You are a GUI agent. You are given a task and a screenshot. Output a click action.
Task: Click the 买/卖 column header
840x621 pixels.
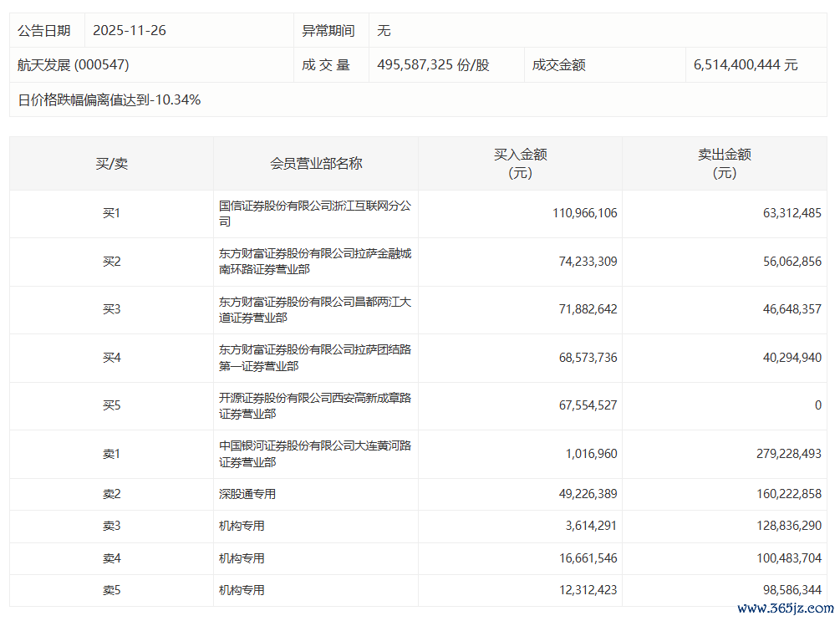pos(111,163)
